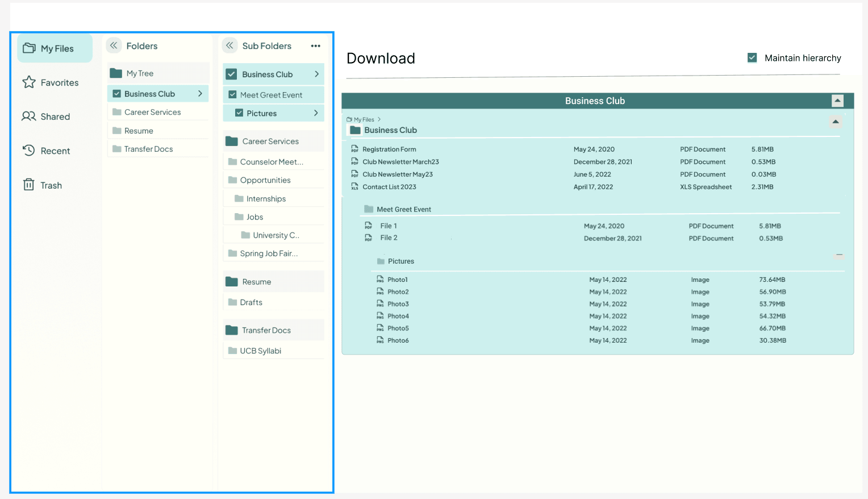
Task: Show Recent files
Action: click(46, 151)
